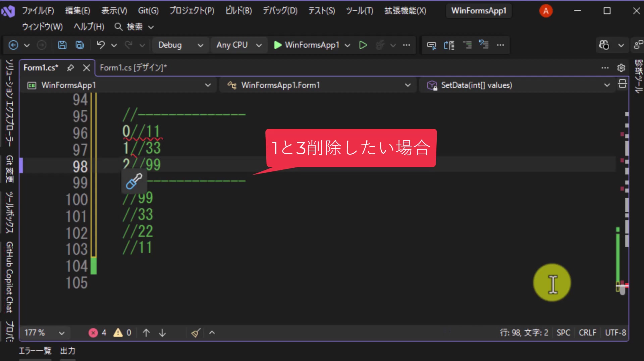
Task: Open the 表示(V) menu
Action: point(114,11)
